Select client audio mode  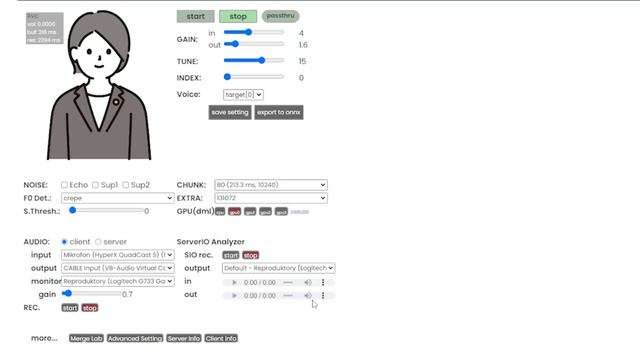(64, 242)
